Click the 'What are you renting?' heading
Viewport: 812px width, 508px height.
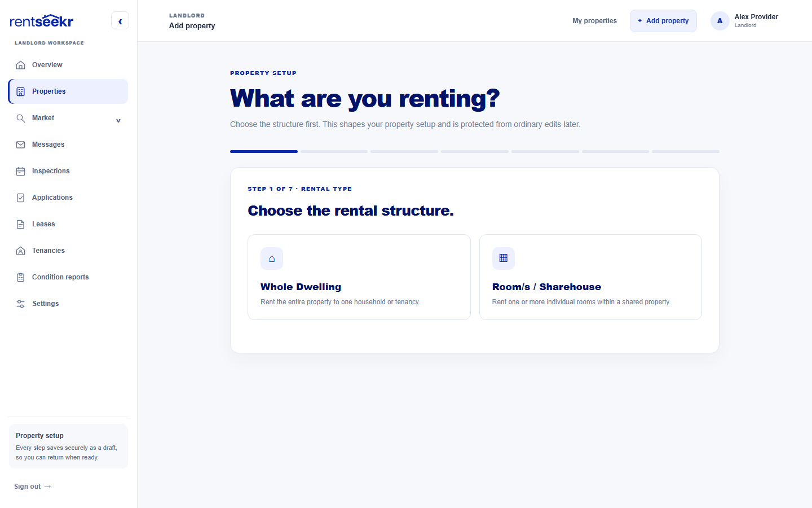(365, 98)
